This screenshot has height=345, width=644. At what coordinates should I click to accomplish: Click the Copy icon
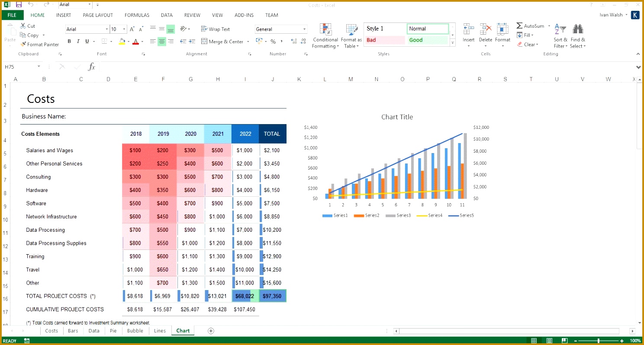[23, 35]
